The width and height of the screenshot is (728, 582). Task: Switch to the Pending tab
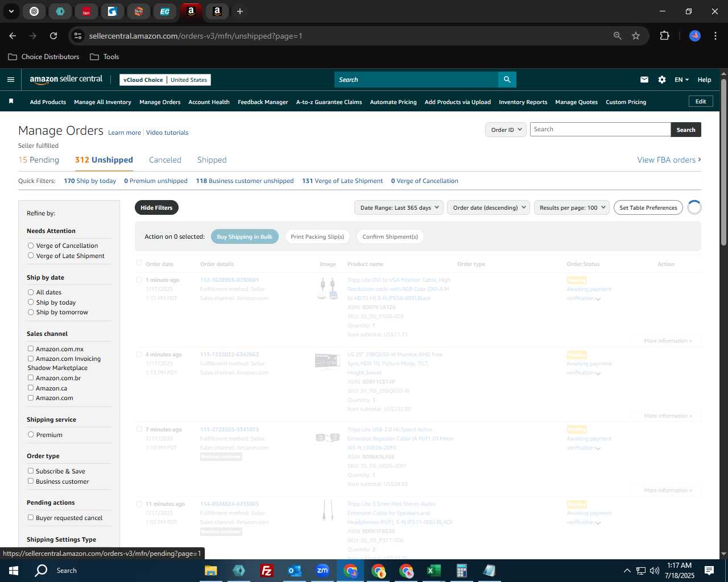39,160
